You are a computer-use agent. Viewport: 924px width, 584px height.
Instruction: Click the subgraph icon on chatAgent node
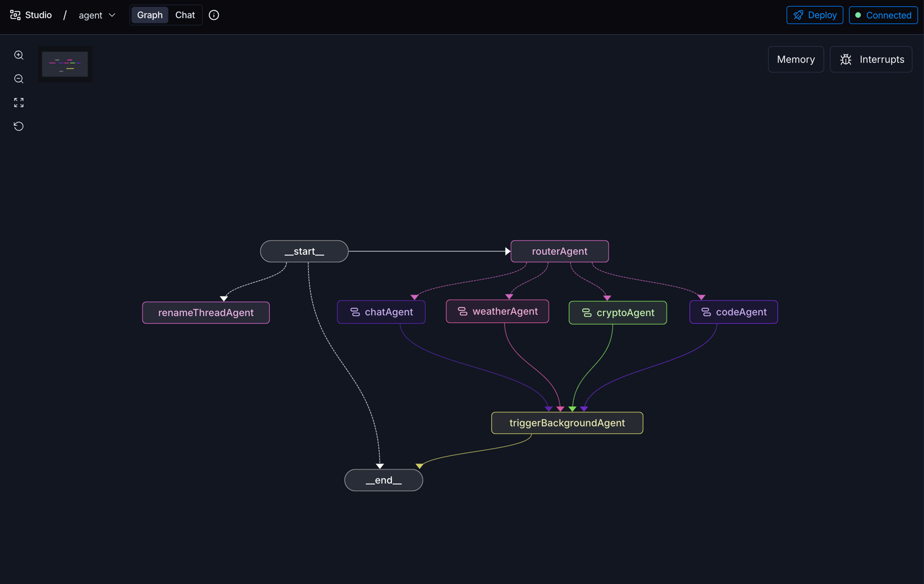(x=355, y=312)
